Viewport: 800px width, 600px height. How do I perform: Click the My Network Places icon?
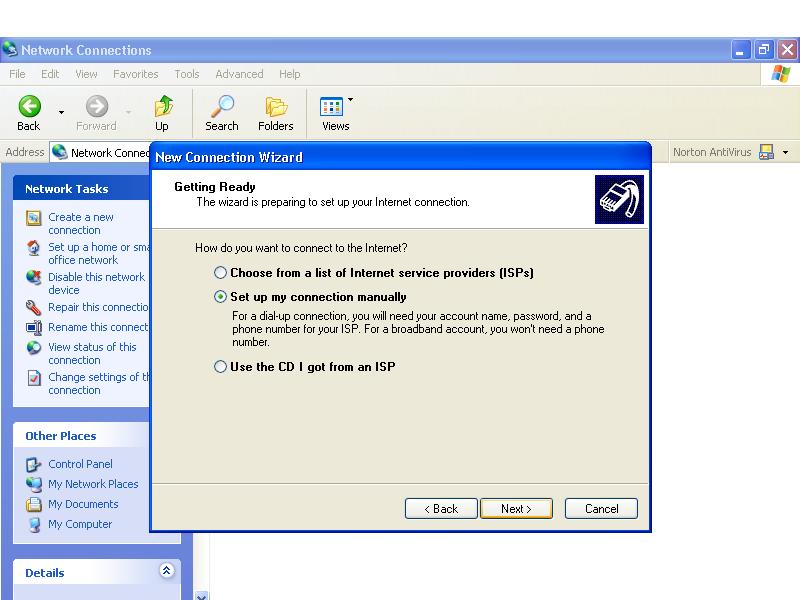[x=34, y=484]
